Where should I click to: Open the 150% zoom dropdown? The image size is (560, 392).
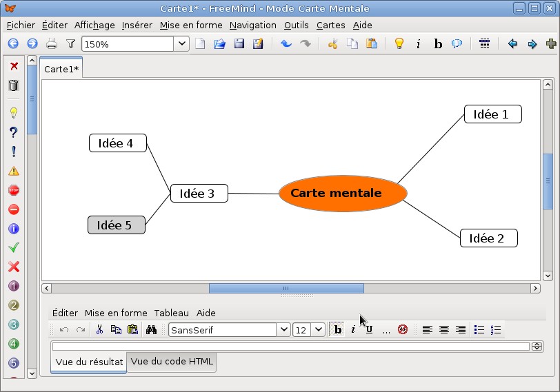(181, 44)
